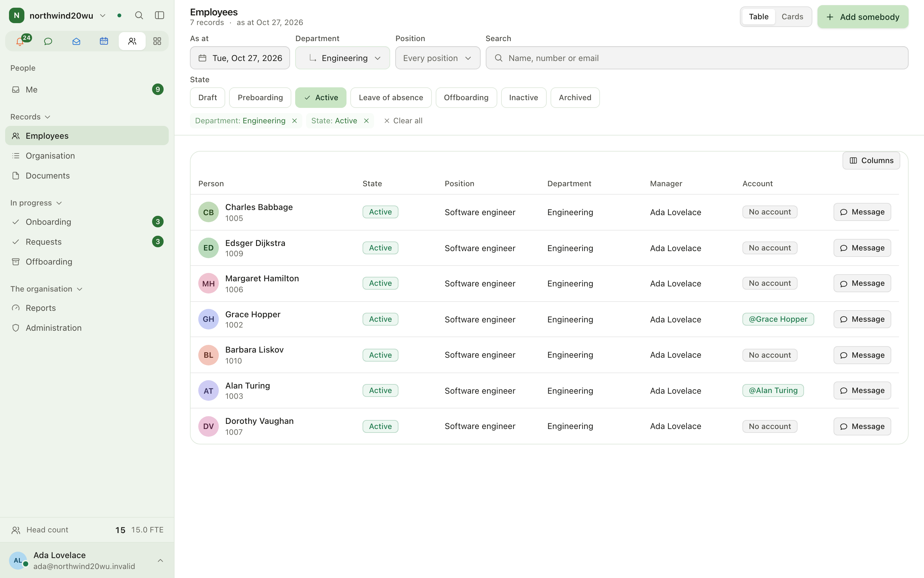Select the people icon tab

(x=132, y=41)
